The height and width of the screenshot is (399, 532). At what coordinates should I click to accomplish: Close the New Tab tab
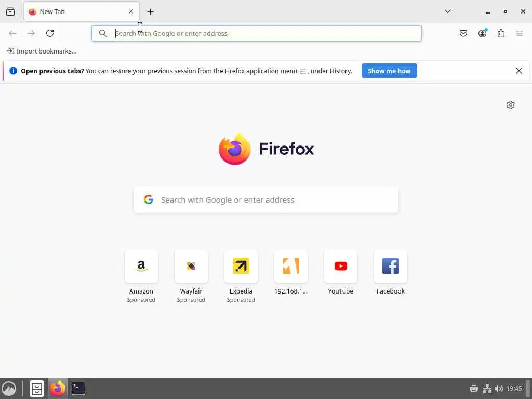pos(131,11)
